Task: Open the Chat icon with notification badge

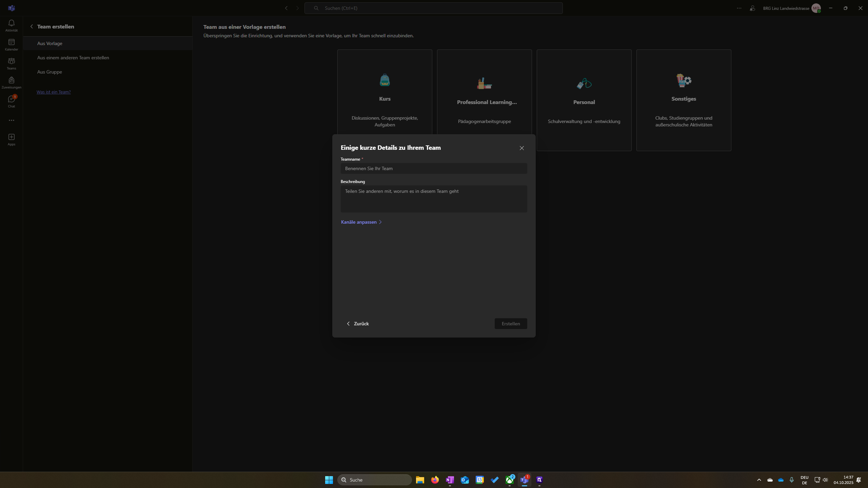Action: (x=12, y=99)
